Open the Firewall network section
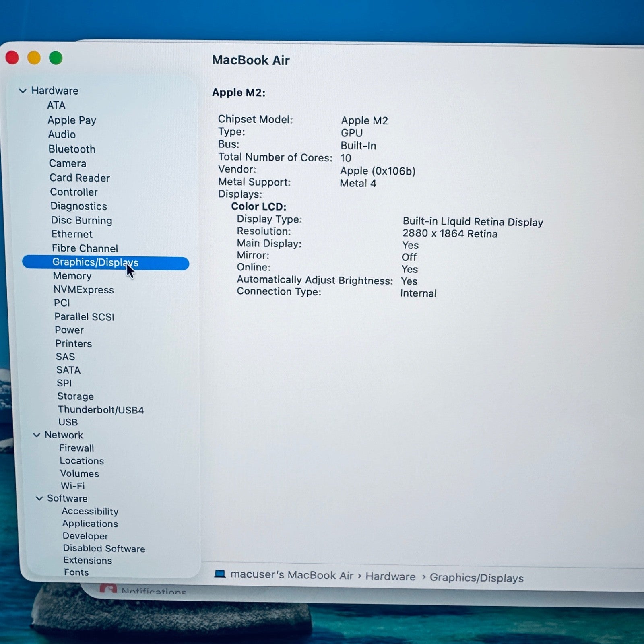The height and width of the screenshot is (644, 644). (x=76, y=448)
